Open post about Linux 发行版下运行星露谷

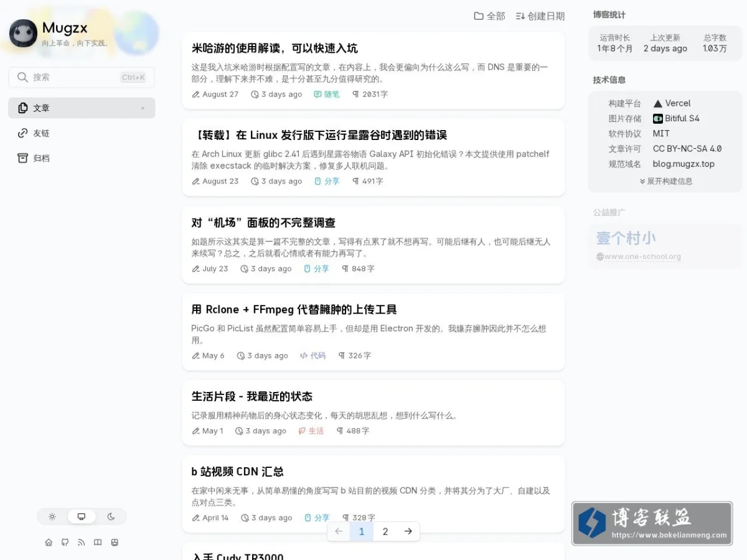[x=319, y=136]
